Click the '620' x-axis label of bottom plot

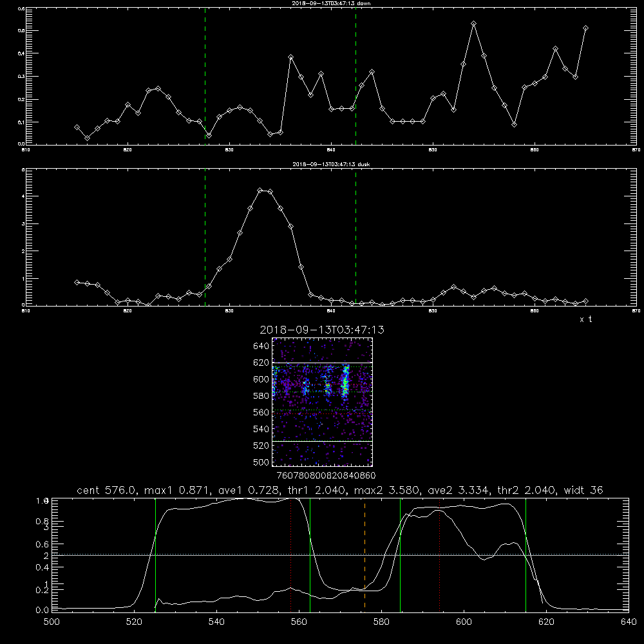click(x=546, y=622)
